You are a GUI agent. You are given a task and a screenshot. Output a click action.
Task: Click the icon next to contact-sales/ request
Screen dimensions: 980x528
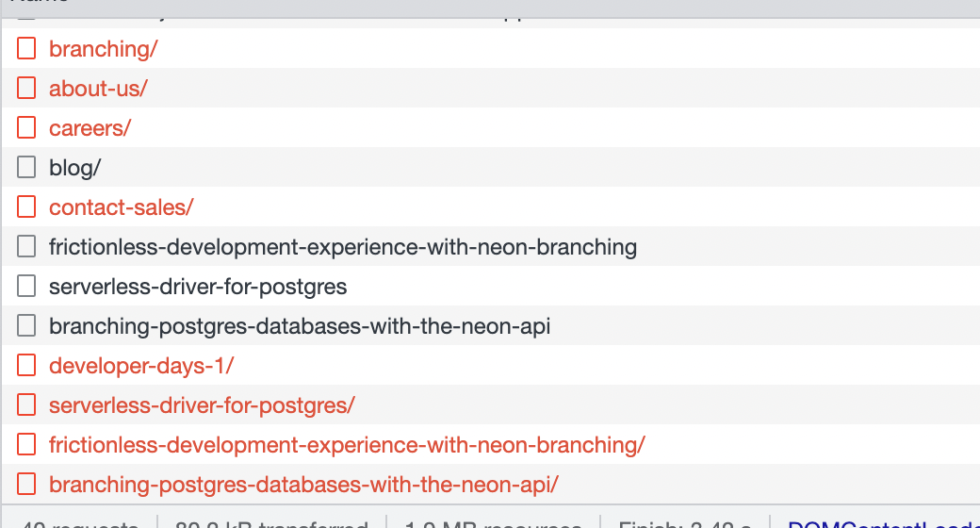[26, 207]
